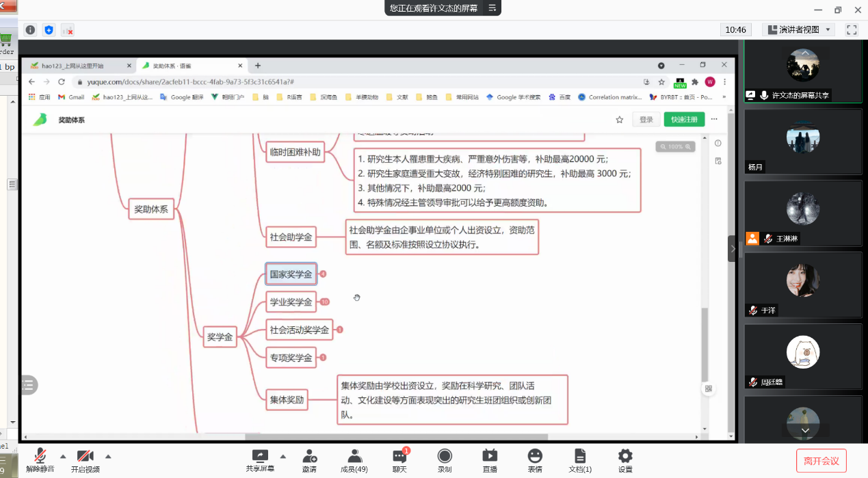This screenshot has width=868, height=478.
Task: Click the green 快速注册 button
Action: [x=684, y=120]
